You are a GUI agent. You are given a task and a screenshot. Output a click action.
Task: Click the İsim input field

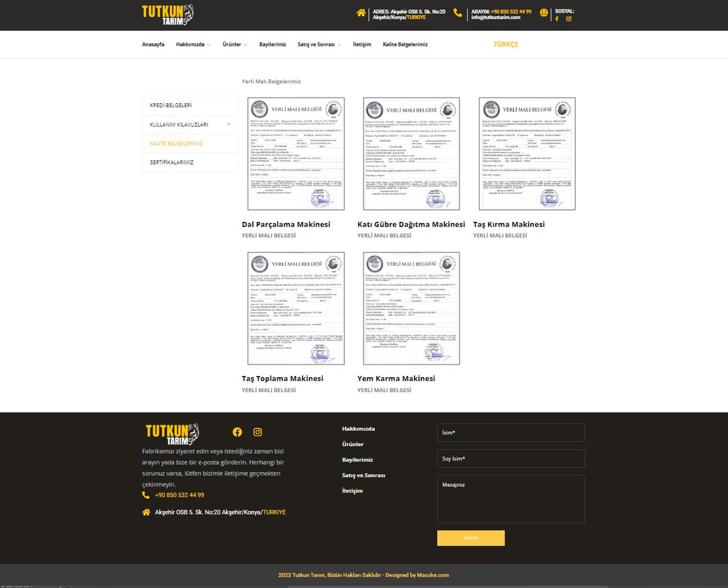(x=510, y=432)
